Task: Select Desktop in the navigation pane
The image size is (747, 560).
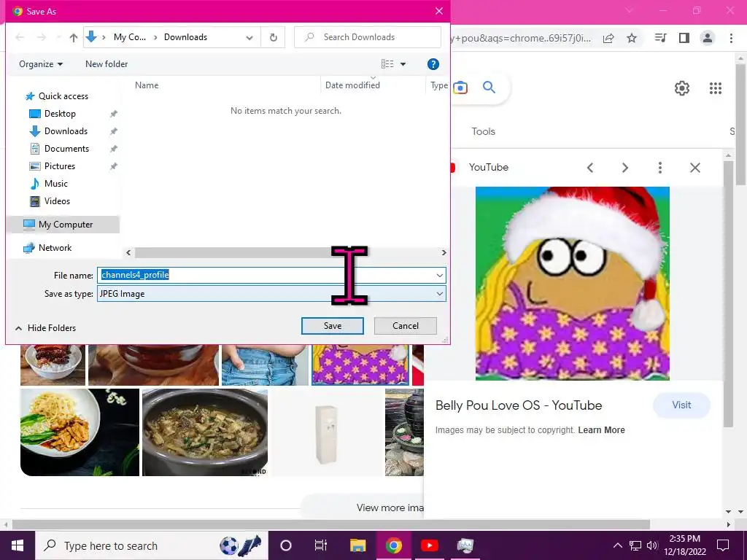Action: coord(60,114)
